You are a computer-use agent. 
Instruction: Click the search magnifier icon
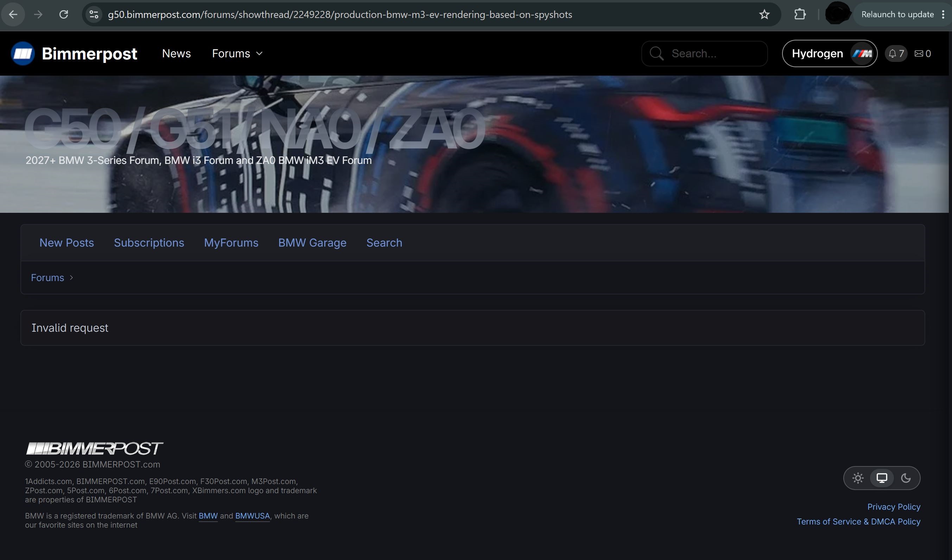click(656, 53)
